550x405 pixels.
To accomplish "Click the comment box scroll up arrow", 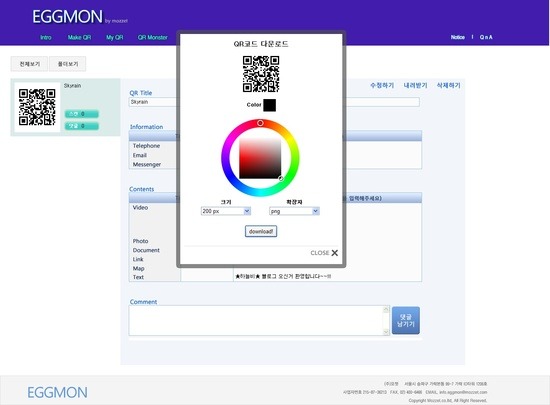I will (386, 309).
